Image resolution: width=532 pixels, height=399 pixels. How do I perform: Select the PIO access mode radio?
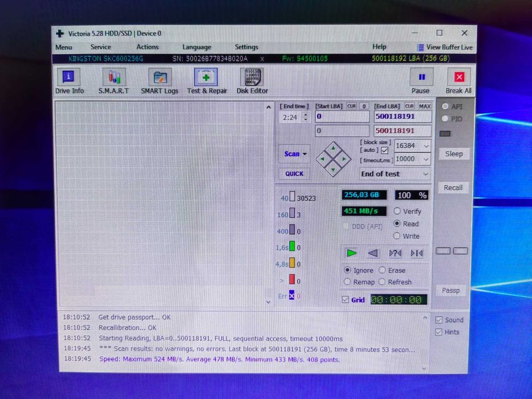click(445, 119)
